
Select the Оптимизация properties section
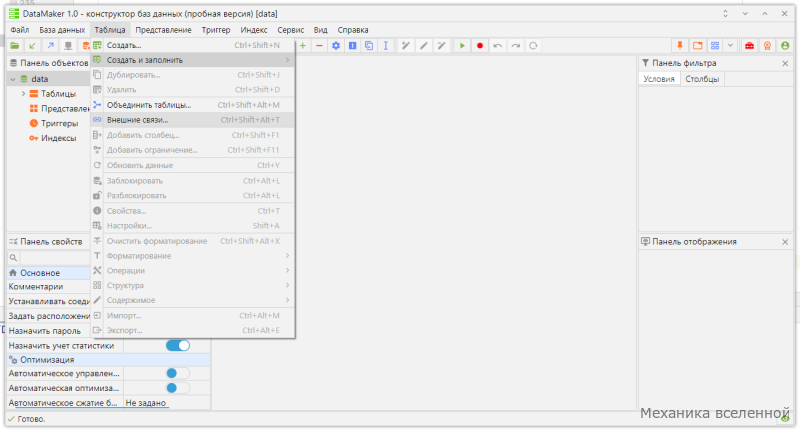[108, 360]
